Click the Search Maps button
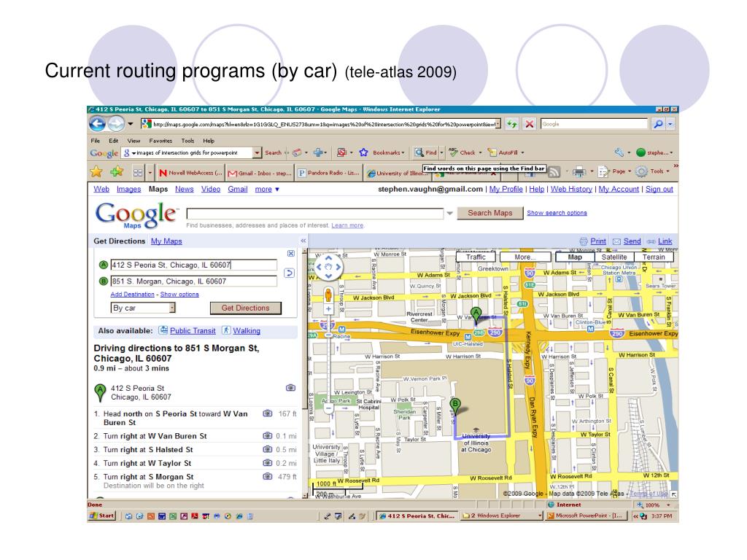747x560 pixels. pos(489,213)
